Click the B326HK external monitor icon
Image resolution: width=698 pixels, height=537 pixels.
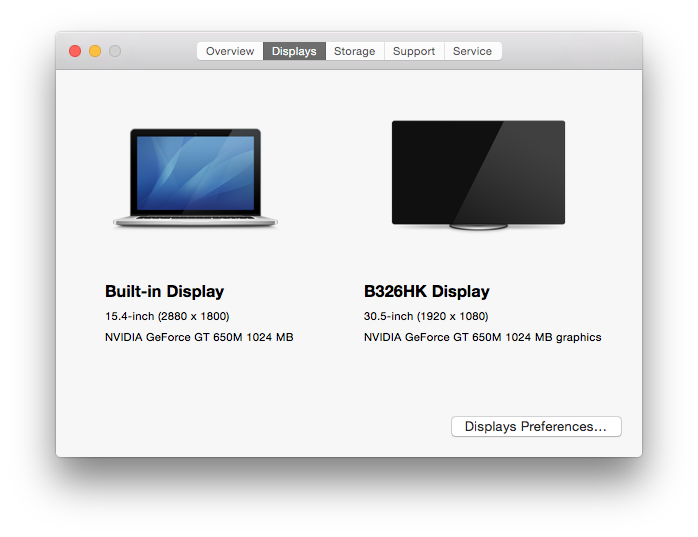pyautogui.click(x=479, y=175)
